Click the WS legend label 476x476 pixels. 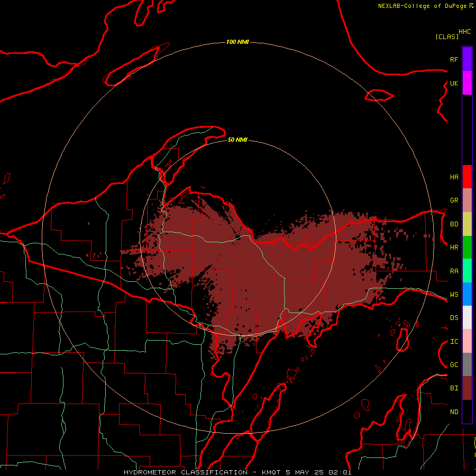(454, 295)
